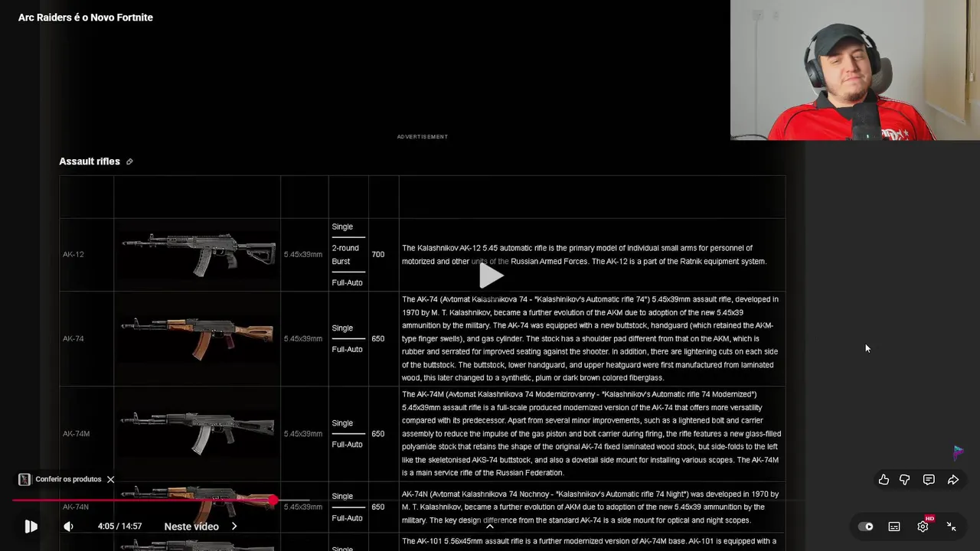Toggle the autoplay switch
Viewport: 980px width, 551px height.
coord(866,527)
